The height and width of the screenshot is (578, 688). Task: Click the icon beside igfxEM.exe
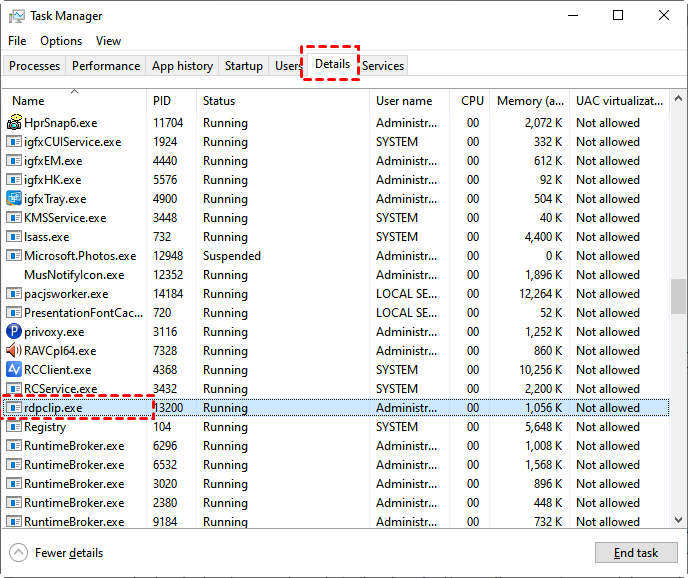click(14, 161)
